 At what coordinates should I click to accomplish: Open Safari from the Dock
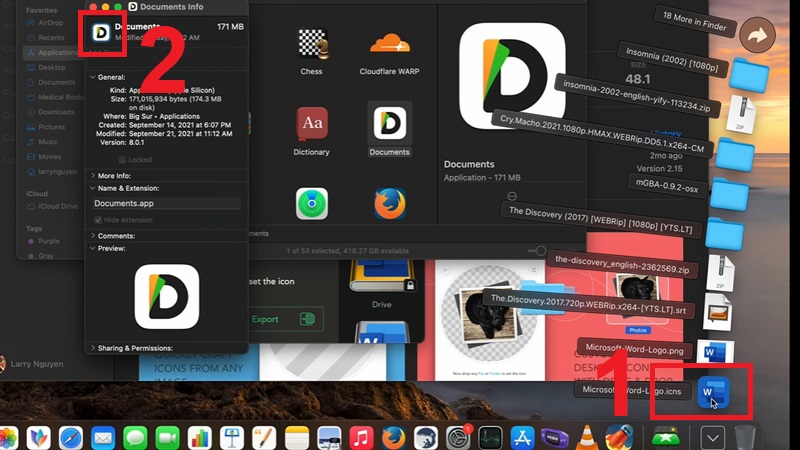[x=70, y=438]
